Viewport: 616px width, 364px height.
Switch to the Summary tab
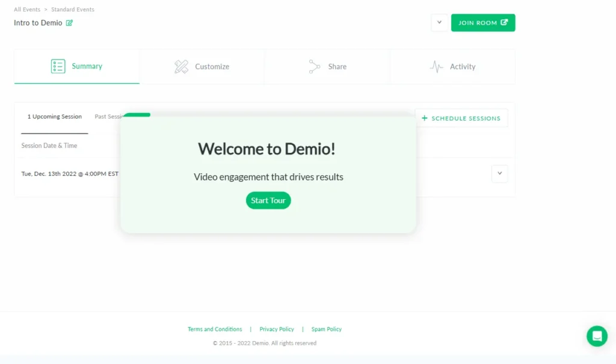tap(76, 66)
